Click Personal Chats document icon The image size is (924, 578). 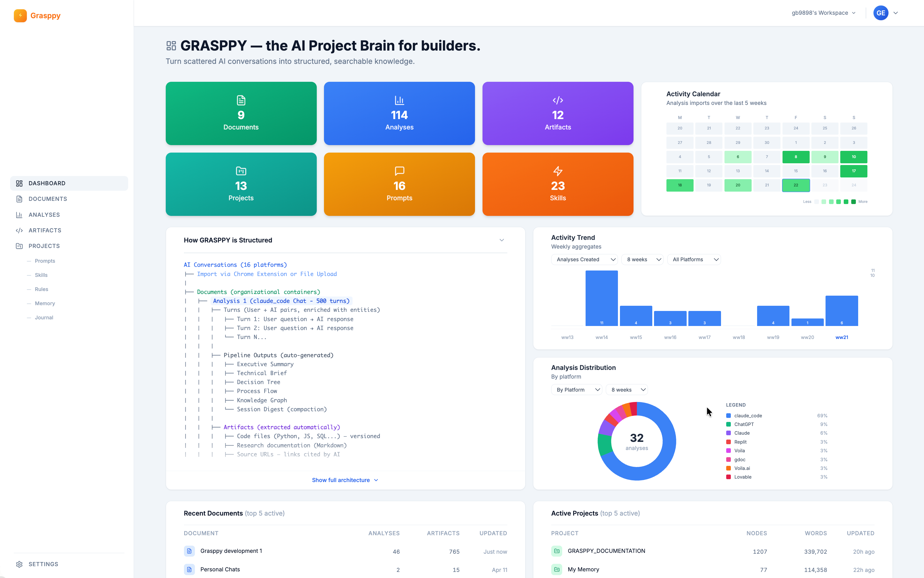[x=189, y=570]
